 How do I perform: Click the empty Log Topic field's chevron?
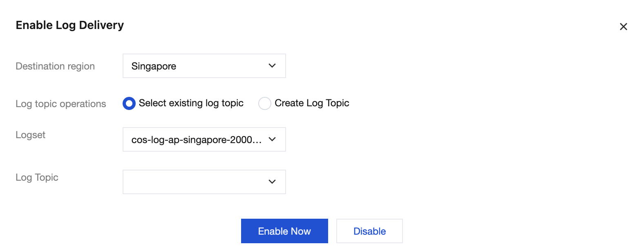point(272,182)
